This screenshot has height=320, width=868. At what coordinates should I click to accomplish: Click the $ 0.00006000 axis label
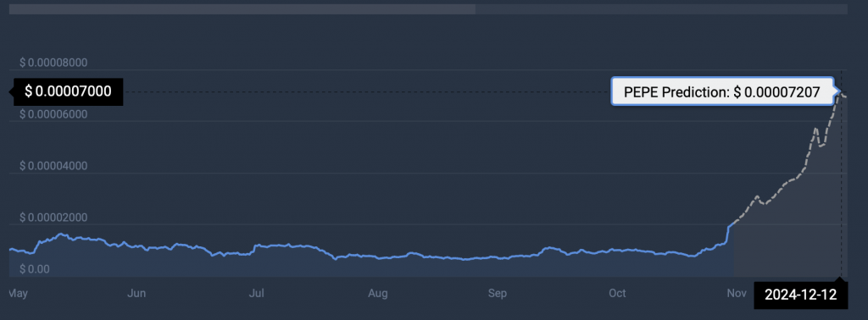click(x=53, y=114)
